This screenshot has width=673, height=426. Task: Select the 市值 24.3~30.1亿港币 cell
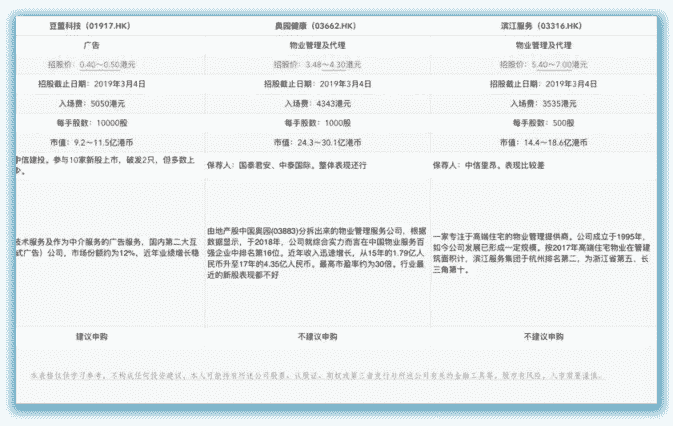click(x=319, y=142)
